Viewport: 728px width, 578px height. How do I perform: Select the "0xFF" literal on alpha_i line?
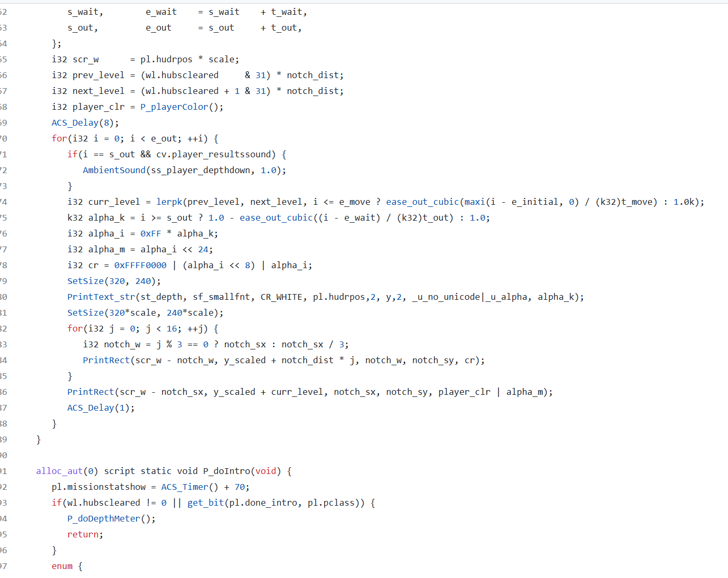150,233
